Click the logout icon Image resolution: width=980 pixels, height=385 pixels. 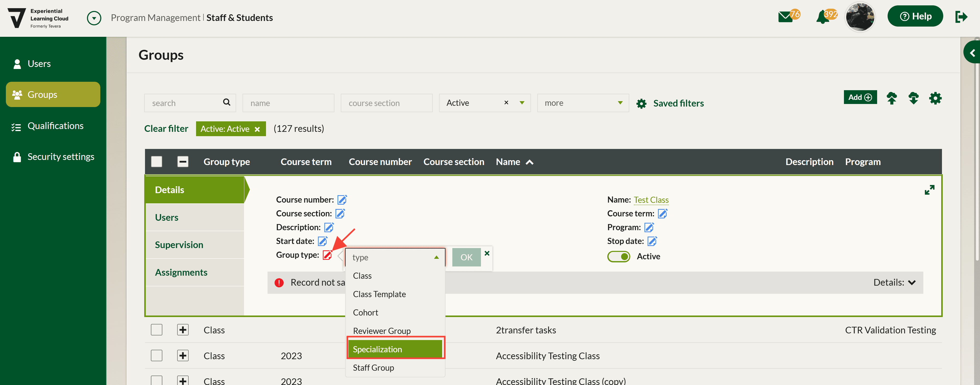click(x=961, y=17)
